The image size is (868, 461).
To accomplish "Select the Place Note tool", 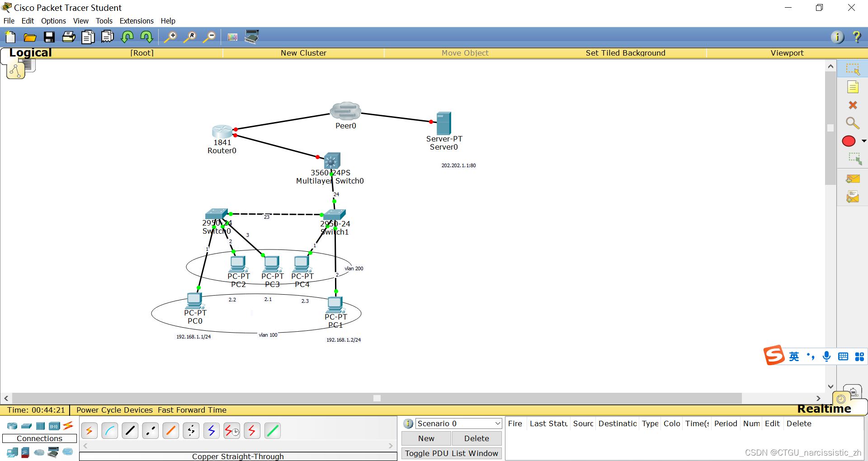I will pos(853,87).
